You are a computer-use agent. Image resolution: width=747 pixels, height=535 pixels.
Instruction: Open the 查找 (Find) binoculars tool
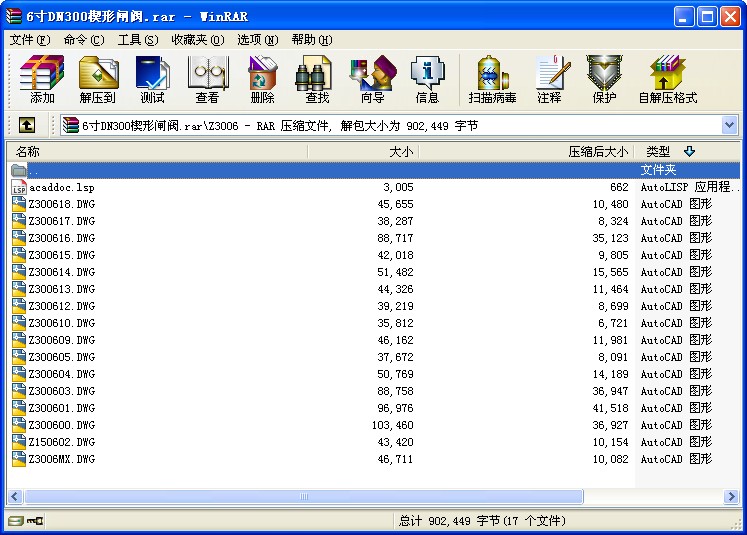[317, 79]
